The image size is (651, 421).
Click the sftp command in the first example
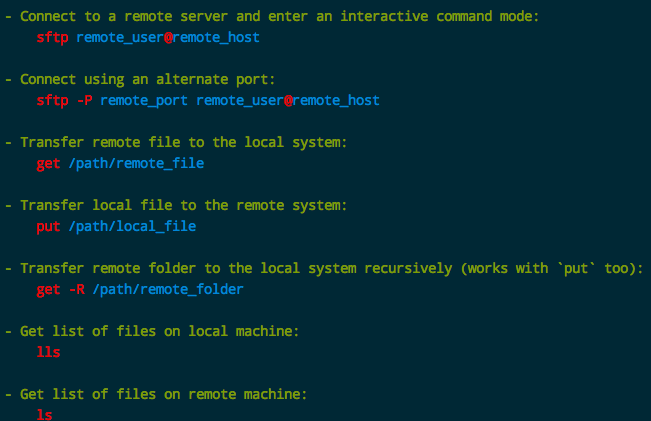52,37
